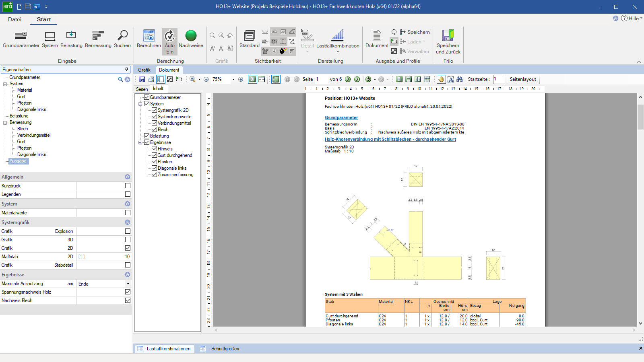Switch to the Grafik tab
This screenshot has width=644, height=362.
(x=144, y=70)
